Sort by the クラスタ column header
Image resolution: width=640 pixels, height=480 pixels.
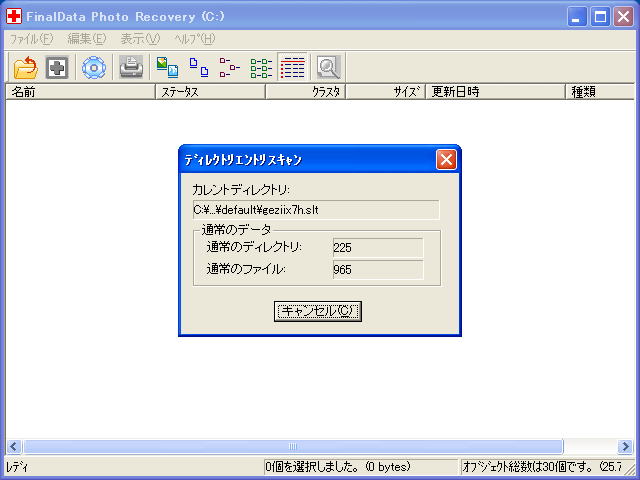(x=306, y=92)
